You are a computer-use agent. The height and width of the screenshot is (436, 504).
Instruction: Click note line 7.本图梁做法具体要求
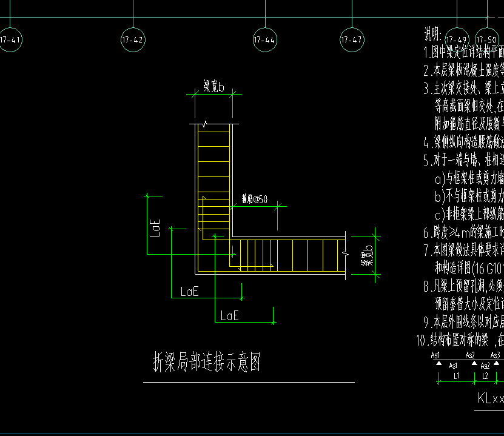pyautogui.click(x=463, y=250)
